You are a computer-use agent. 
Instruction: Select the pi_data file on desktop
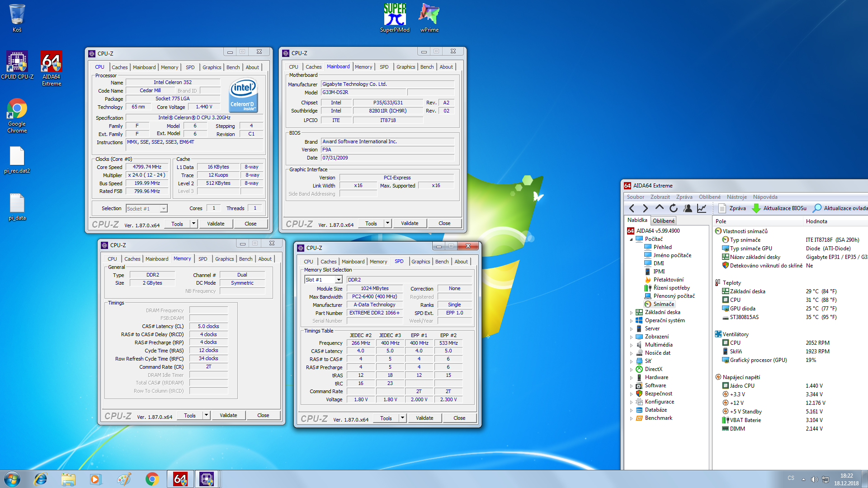click(x=17, y=207)
